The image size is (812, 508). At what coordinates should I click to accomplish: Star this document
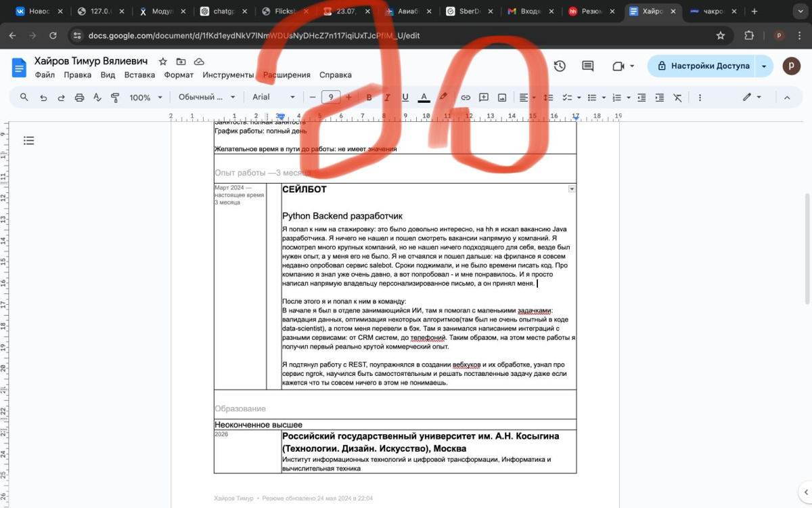[163, 62]
